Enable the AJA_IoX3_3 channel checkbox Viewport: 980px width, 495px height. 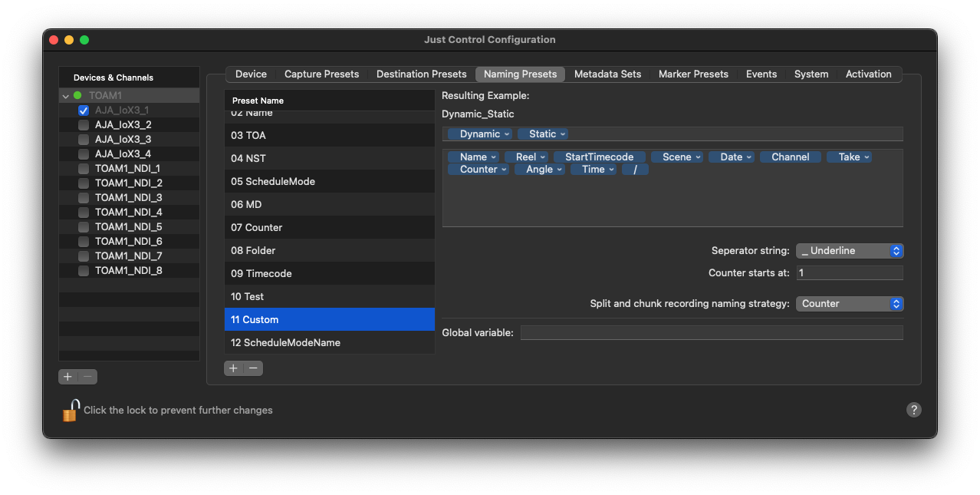84,140
